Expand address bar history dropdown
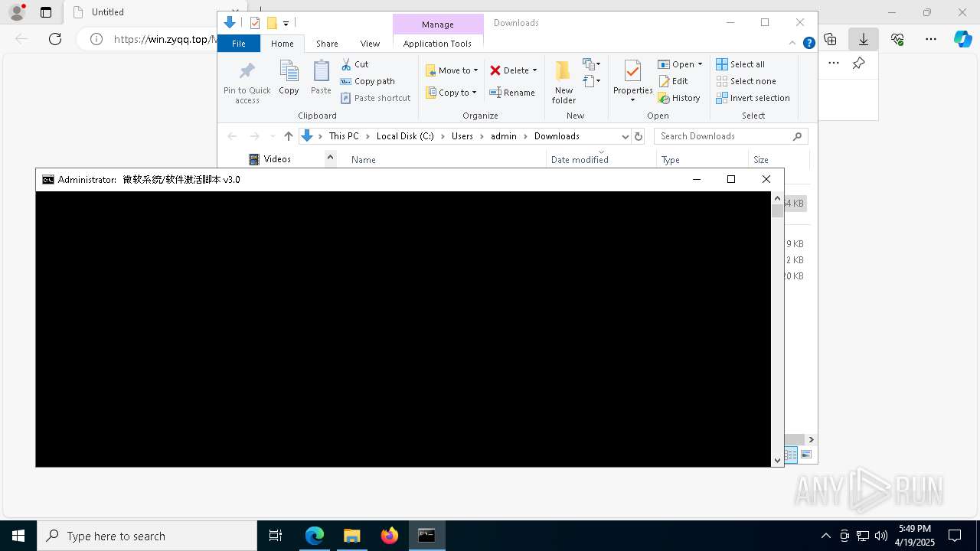Image resolution: width=980 pixels, height=551 pixels. click(x=625, y=136)
